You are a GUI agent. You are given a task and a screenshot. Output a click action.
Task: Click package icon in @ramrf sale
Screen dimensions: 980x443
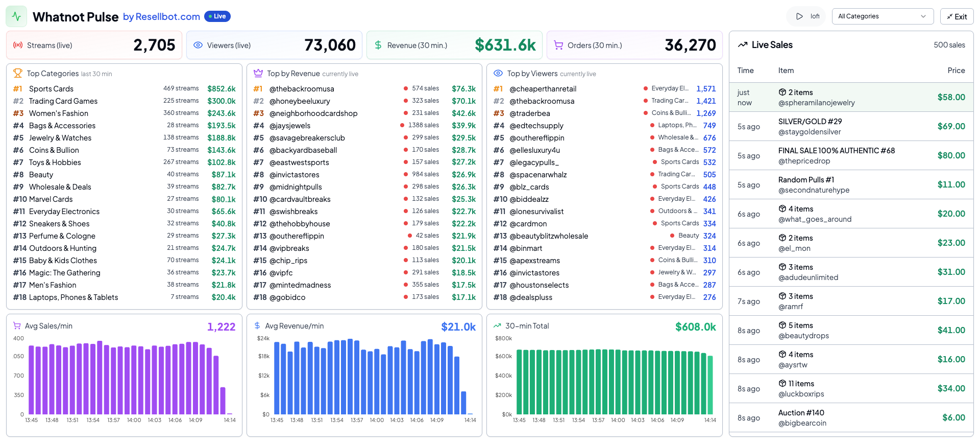pos(782,296)
